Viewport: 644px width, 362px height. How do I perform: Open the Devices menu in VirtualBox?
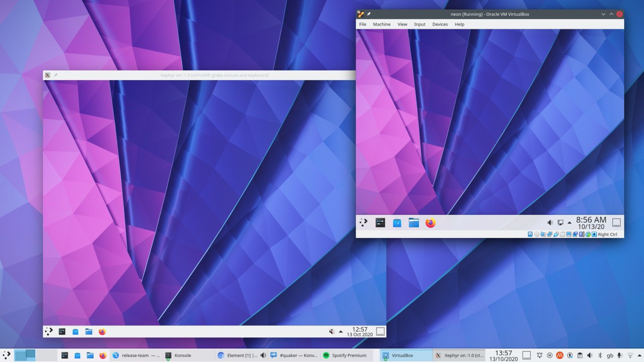pyautogui.click(x=440, y=24)
